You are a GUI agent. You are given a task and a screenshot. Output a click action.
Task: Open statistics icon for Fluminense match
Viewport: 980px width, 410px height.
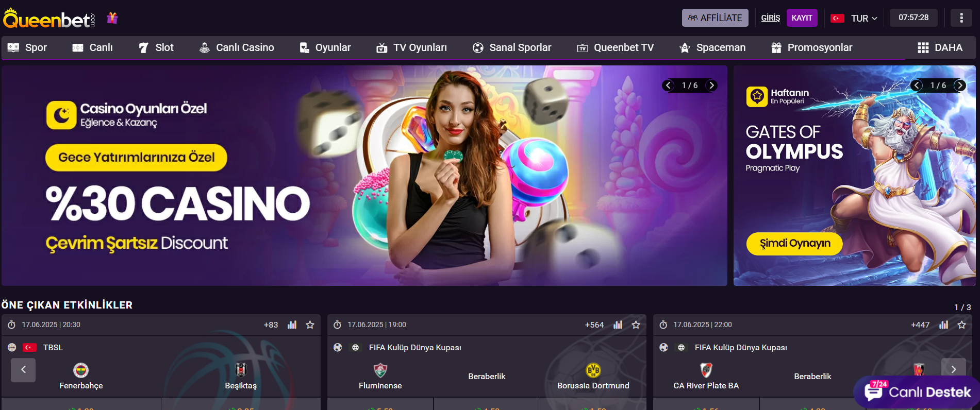pos(618,325)
